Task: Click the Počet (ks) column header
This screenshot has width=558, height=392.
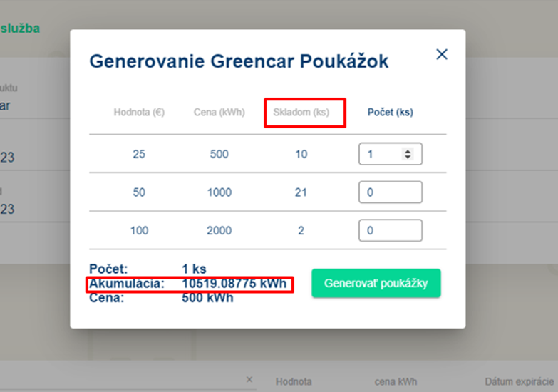Action: (391, 112)
